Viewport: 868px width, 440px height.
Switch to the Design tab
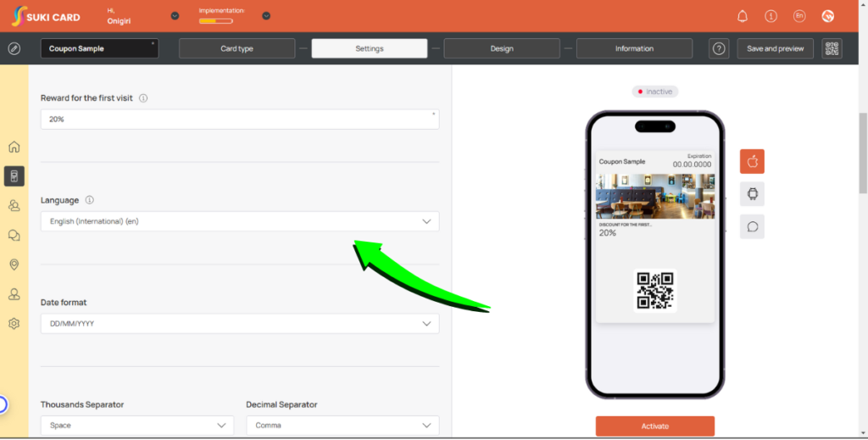pyautogui.click(x=502, y=48)
